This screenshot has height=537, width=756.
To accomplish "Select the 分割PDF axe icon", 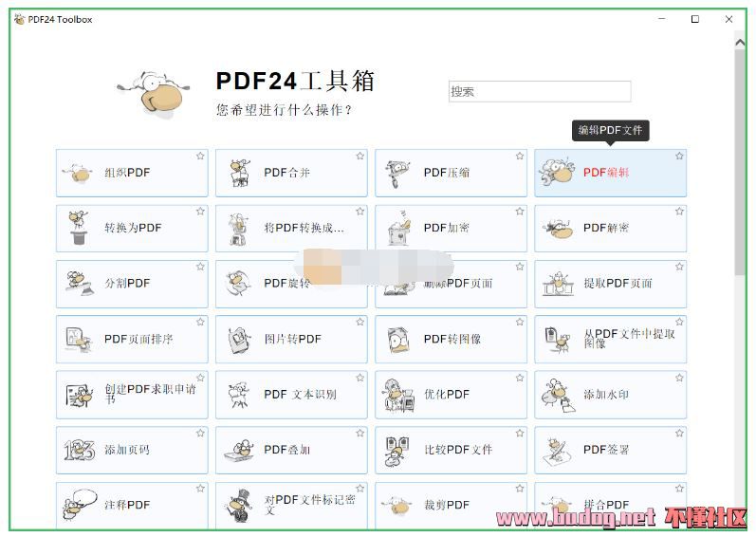I will pos(79,283).
